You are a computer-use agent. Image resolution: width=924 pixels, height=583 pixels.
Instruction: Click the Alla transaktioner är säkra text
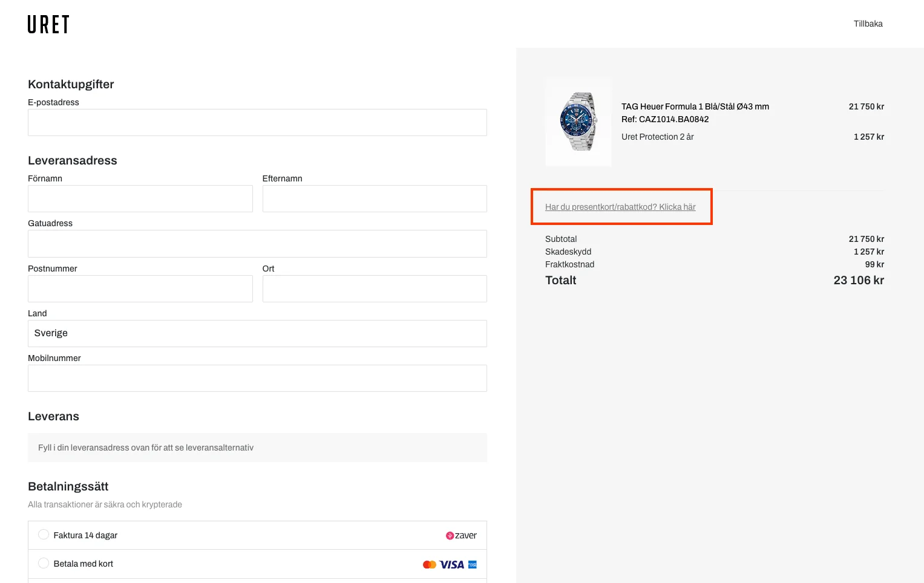tap(105, 504)
